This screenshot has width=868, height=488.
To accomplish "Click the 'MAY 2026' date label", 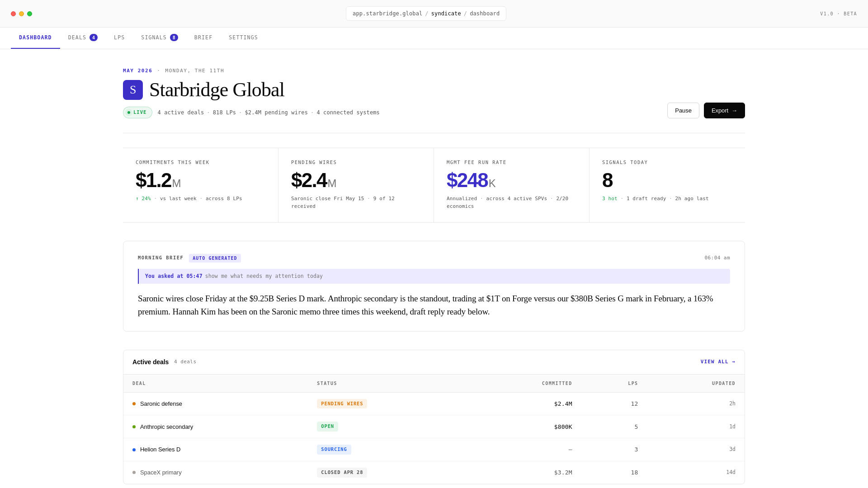I will click(138, 71).
